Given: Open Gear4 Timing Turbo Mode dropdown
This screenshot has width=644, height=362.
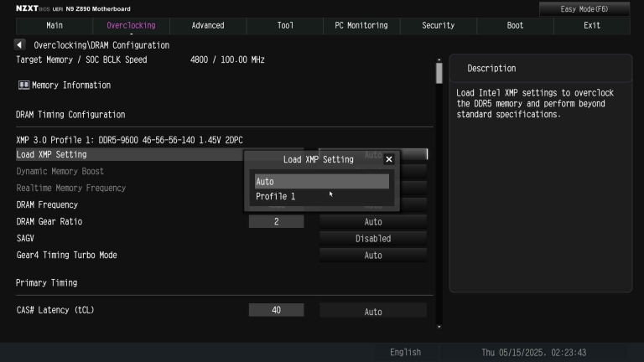Looking at the screenshot, I should 373,256.
